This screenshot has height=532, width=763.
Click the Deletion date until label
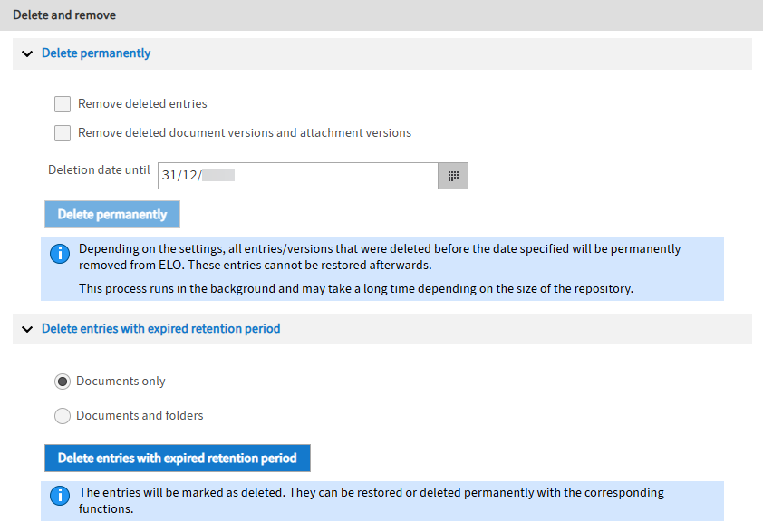click(99, 169)
